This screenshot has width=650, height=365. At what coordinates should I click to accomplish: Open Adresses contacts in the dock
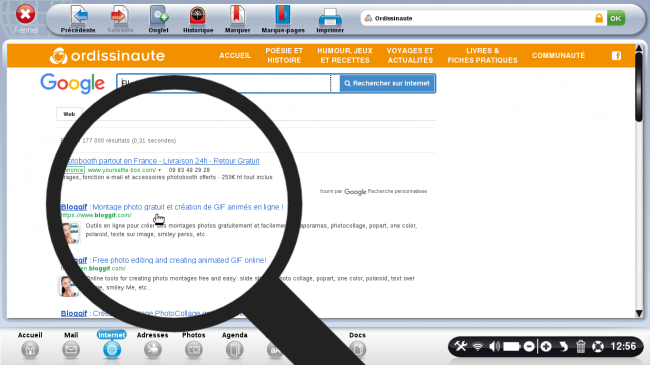point(153,345)
